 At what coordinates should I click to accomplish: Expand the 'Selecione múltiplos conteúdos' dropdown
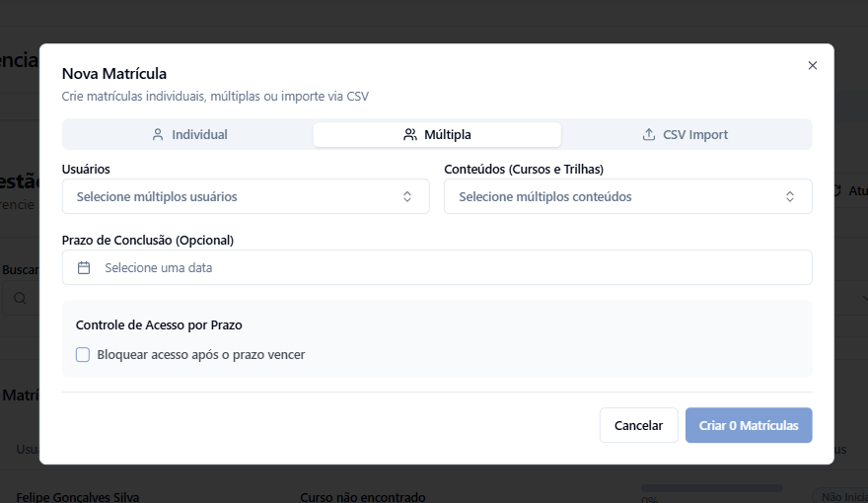click(627, 196)
